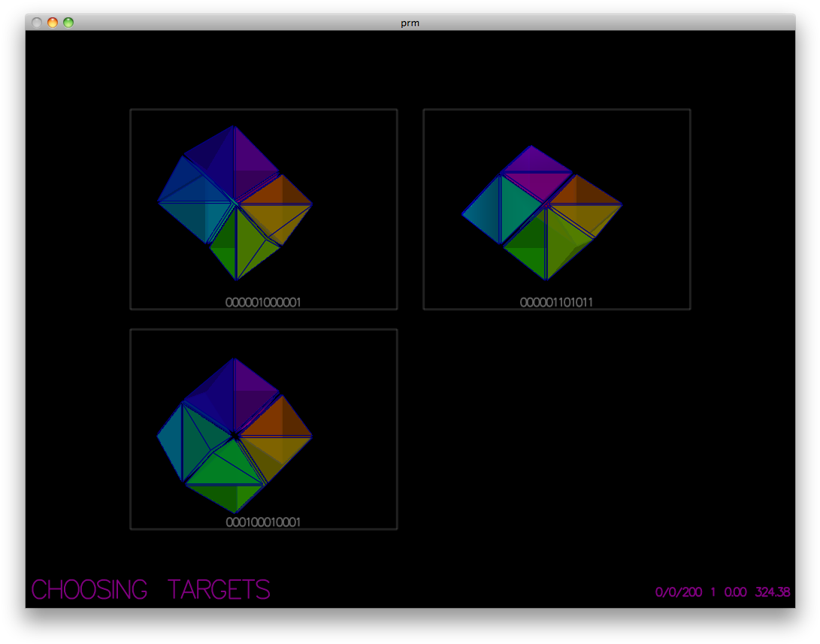820x644 pixels.
Task: Click the CHOOSING TARGETS status text
Action: coord(150,590)
